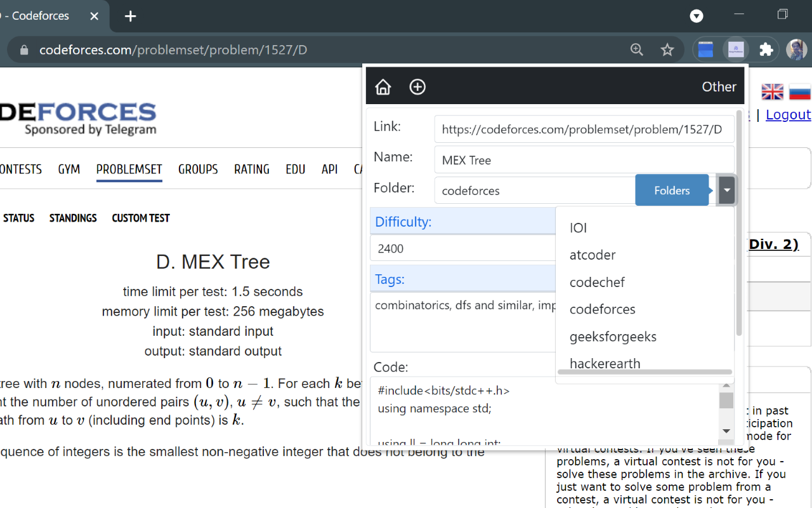812x508 pixels.
Task: Click the code area scroll down arrow
Action: (726, 431)
